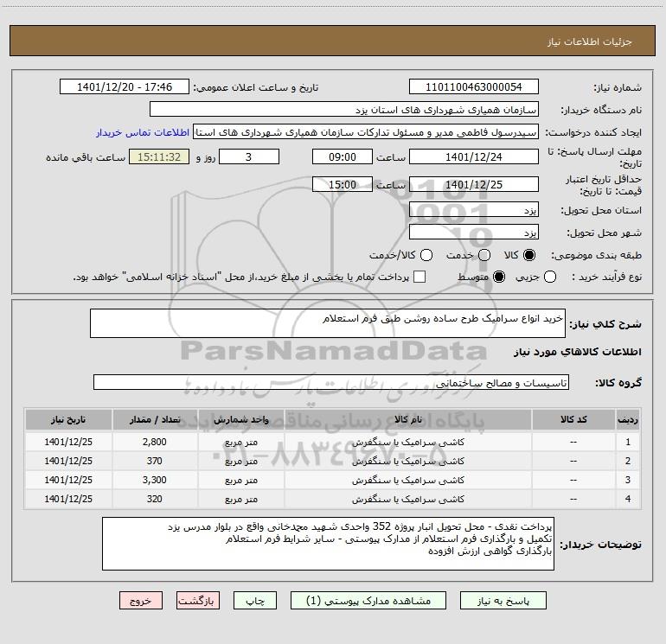Click the متر مربع unit cell in row 2
The image size is (666, 644).
241,461
